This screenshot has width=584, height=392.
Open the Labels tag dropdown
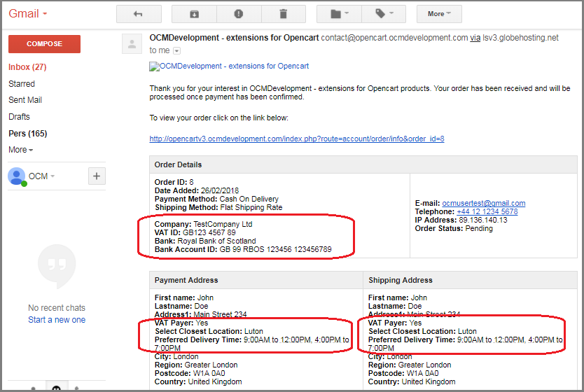click(384, 14)
